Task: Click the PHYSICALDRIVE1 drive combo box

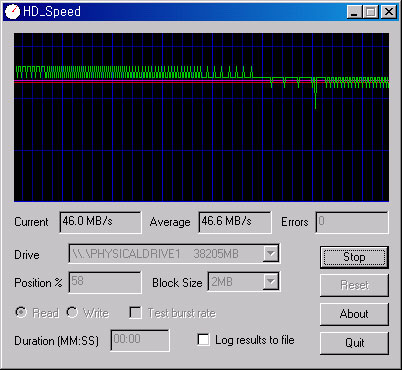Action: pyautogui.click(x=174, y=254)
